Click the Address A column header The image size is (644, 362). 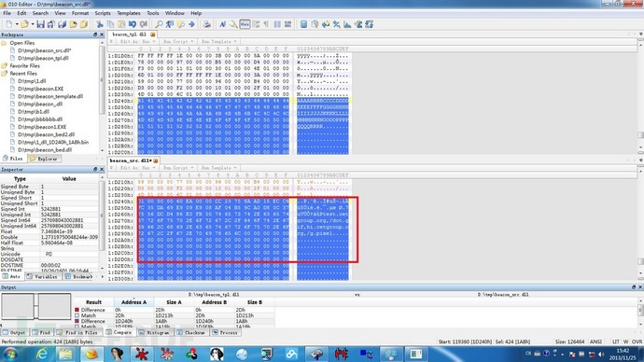[x=133, y=302]
